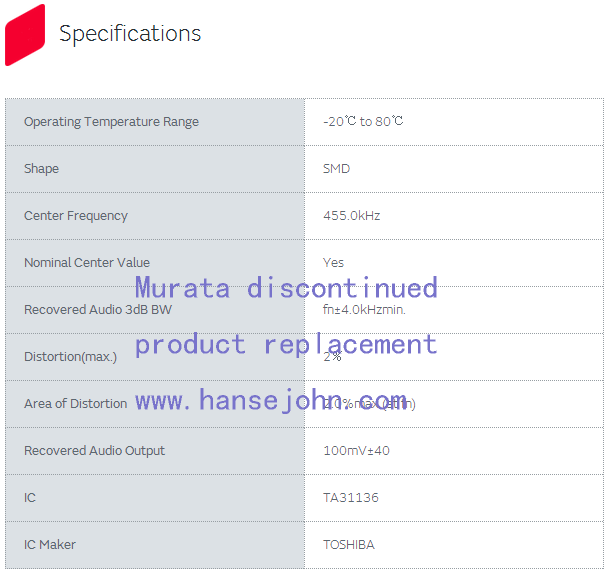
Task: Click the SMD shape value
Action: pyautogui.click(x=336, y=169)
